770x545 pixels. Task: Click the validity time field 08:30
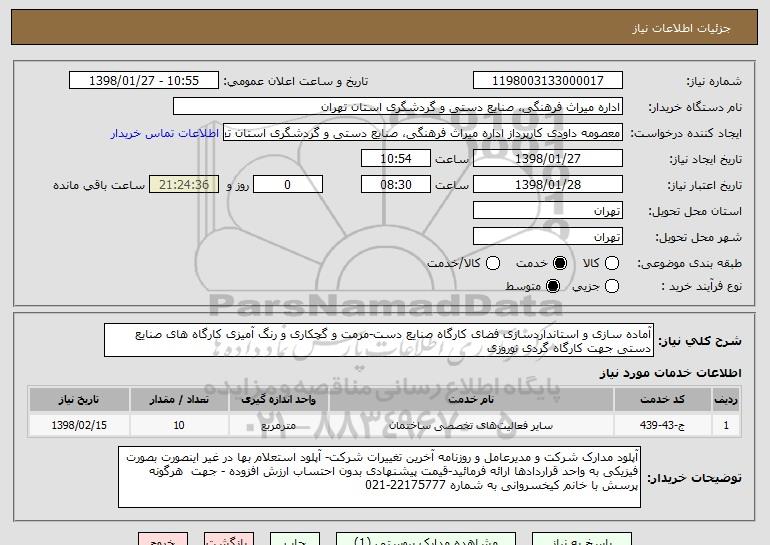coord(396,185)
